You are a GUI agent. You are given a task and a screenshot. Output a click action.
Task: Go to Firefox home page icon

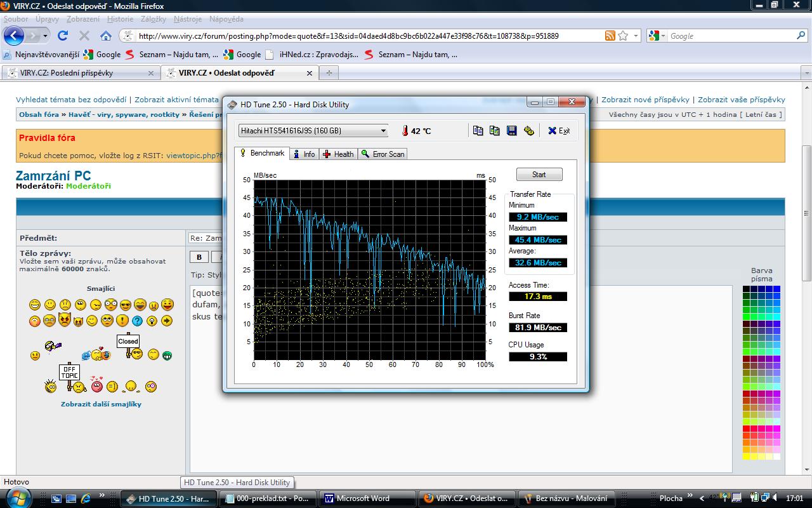tap(106, 36)
